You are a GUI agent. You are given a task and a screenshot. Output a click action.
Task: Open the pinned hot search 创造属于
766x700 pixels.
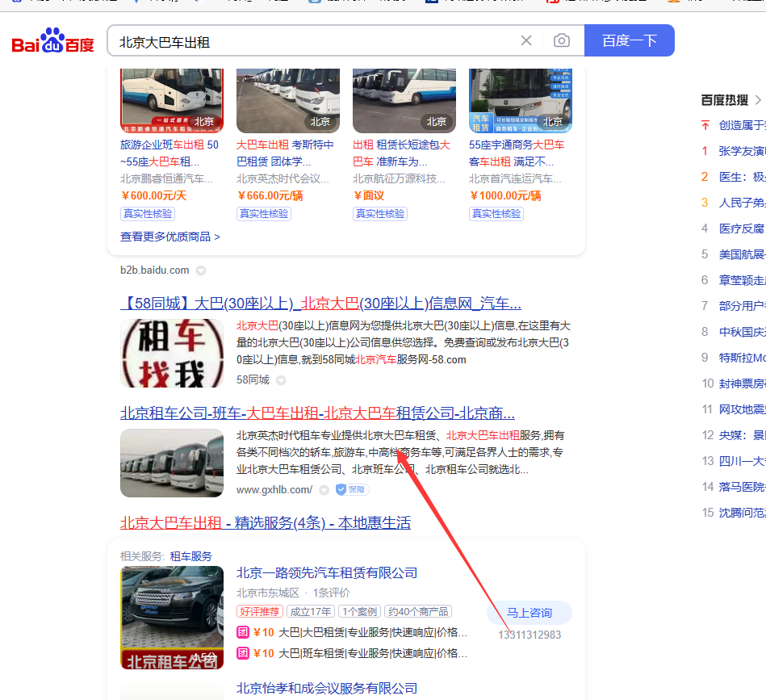pyautogui.click(x=742, y=125)
